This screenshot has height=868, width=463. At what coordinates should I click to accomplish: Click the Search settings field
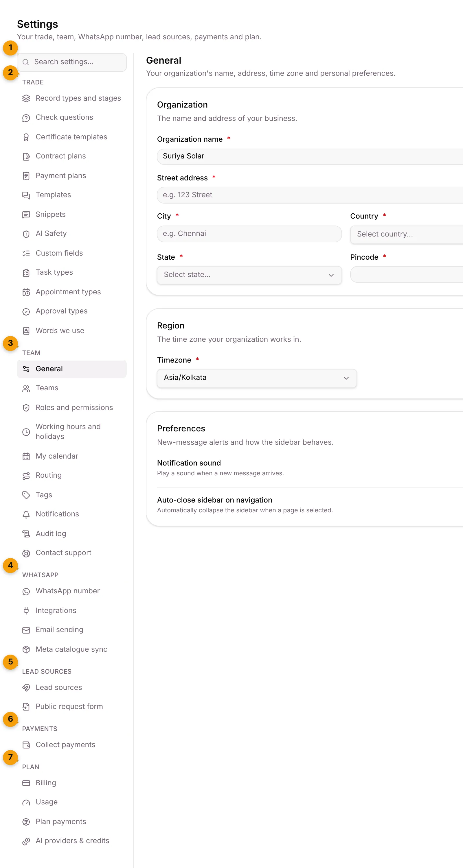pyautogui.click(x=72, y=62)
